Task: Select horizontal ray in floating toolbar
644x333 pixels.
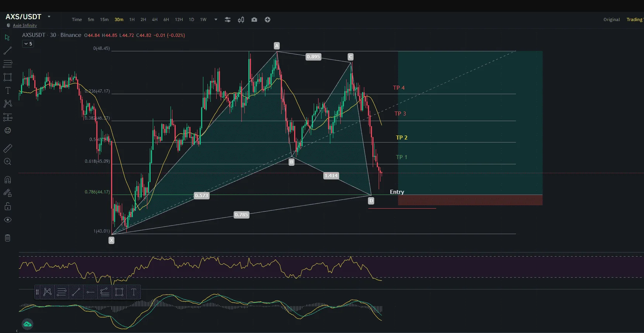Action: coord(90,292)
